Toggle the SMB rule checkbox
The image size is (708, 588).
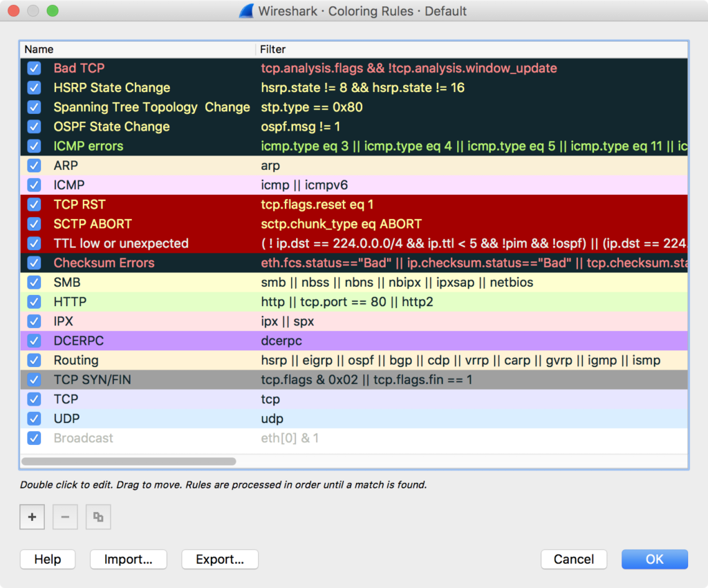pos(34,282)
